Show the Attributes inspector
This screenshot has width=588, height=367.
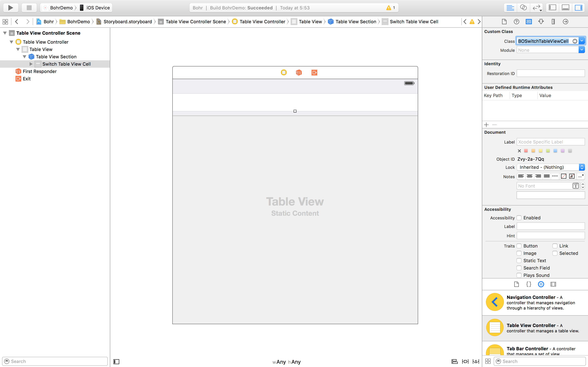coord(541,22)
